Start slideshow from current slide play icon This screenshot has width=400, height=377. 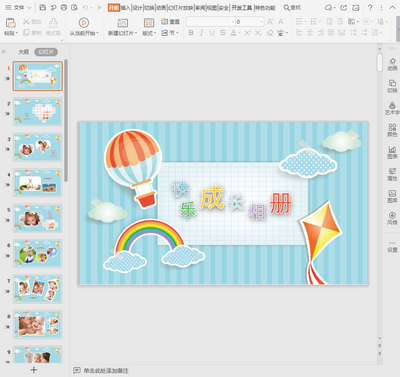click(84, 22)
